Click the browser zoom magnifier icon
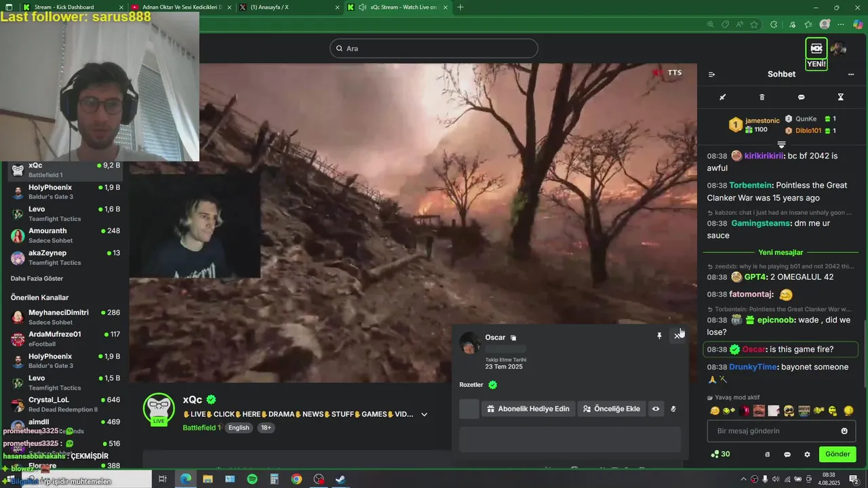 [710, 24]
